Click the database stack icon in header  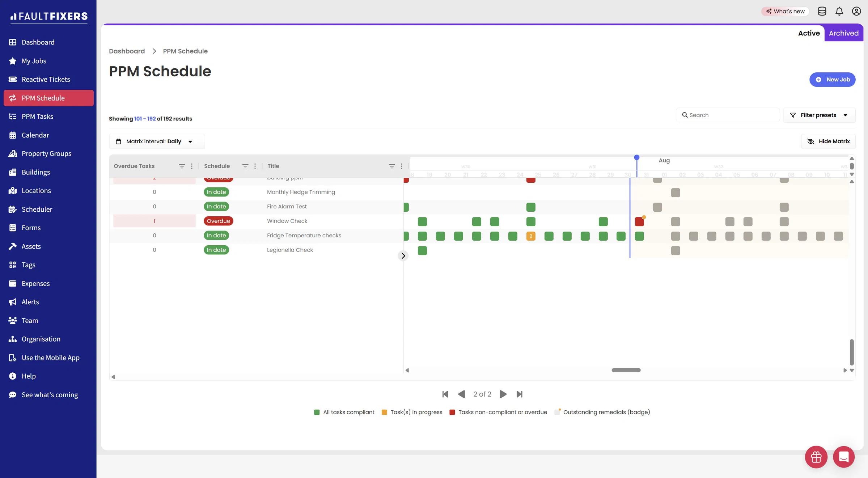(822, 11)
